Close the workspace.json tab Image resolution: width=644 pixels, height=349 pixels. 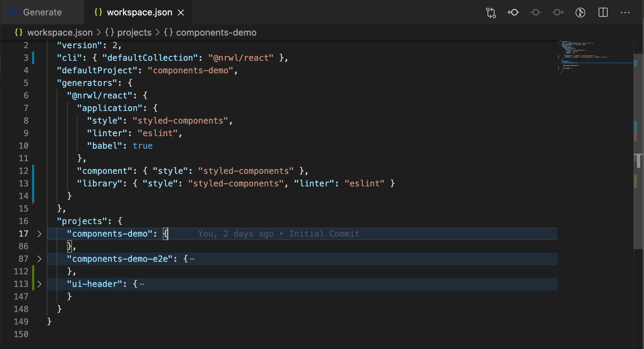pos(181,13)
